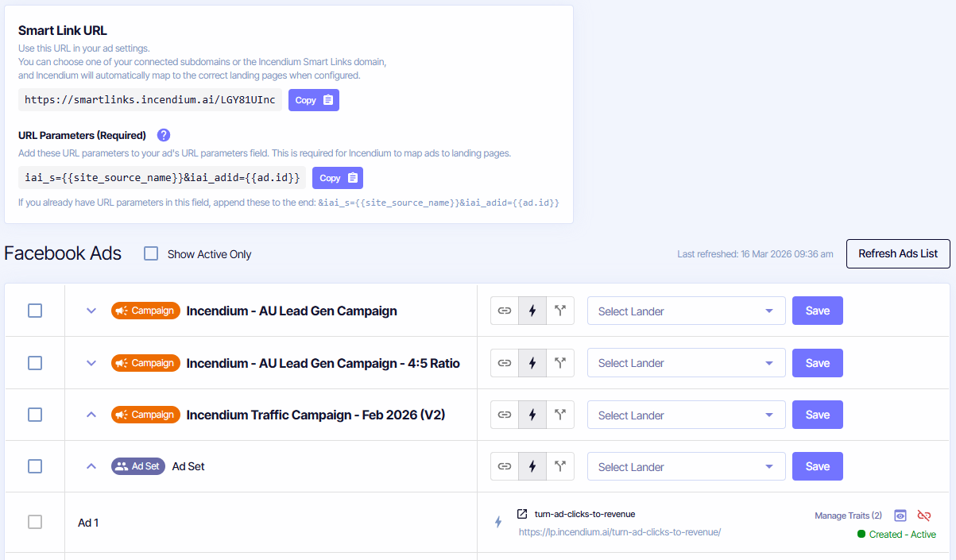Viewport: 956px width, 560px height.
Task: Click the Campaign badge on the 4:5 Ratio row
Action: tap(145, 363)
